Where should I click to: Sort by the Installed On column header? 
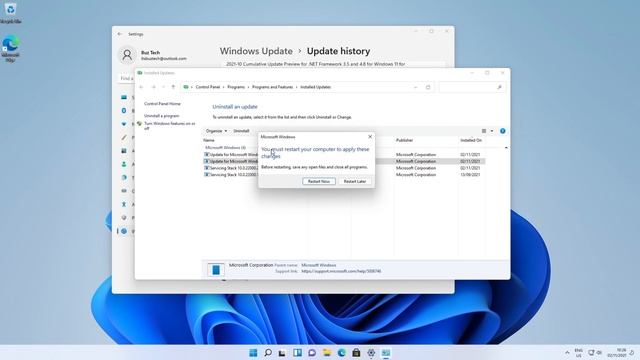[x=471, y=140]
